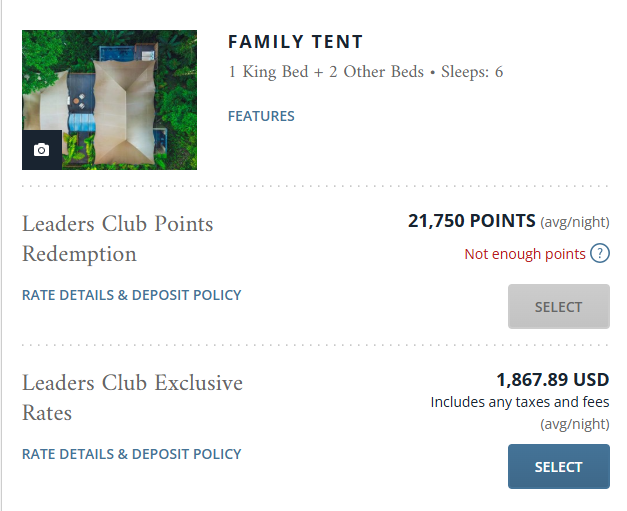The height and width of the screenshot is (511, 627).
Task: Click the 1 King Bed text
Action: pos(268,72)
